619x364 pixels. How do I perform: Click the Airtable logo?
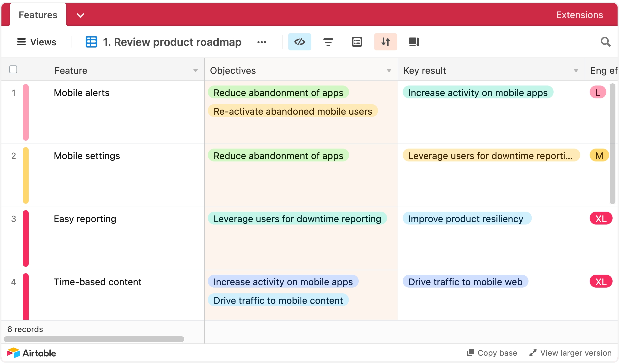point(32,353)
